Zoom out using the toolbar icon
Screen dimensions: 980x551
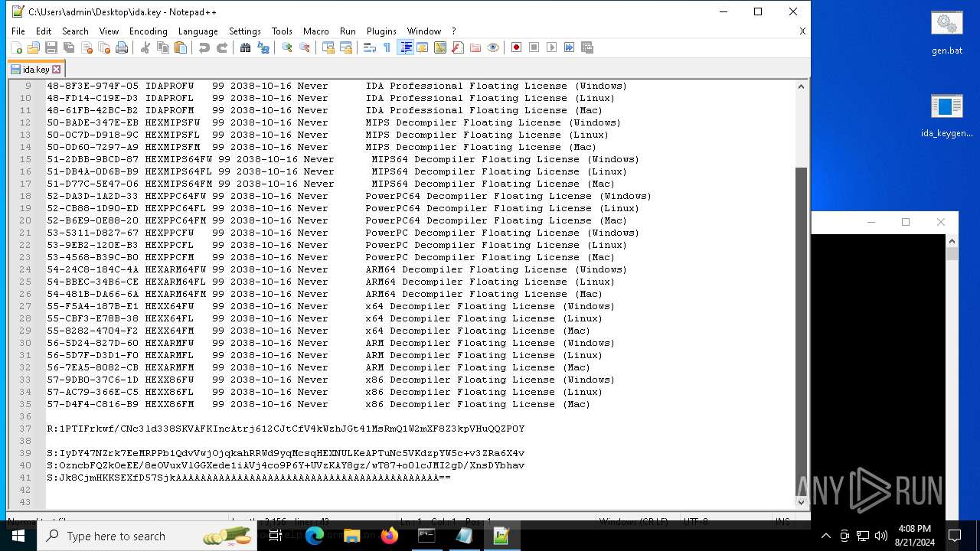[x=305, y=47]
